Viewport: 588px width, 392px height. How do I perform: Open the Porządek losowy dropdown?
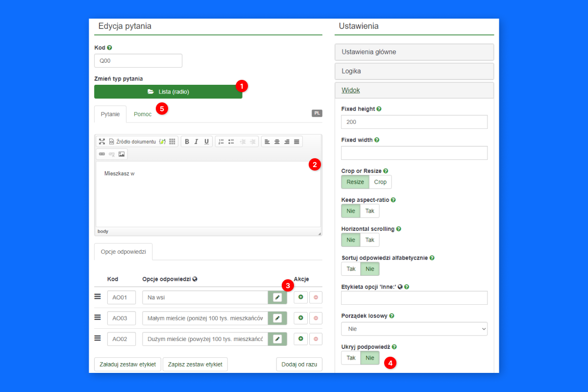click(x=414, y=329)
